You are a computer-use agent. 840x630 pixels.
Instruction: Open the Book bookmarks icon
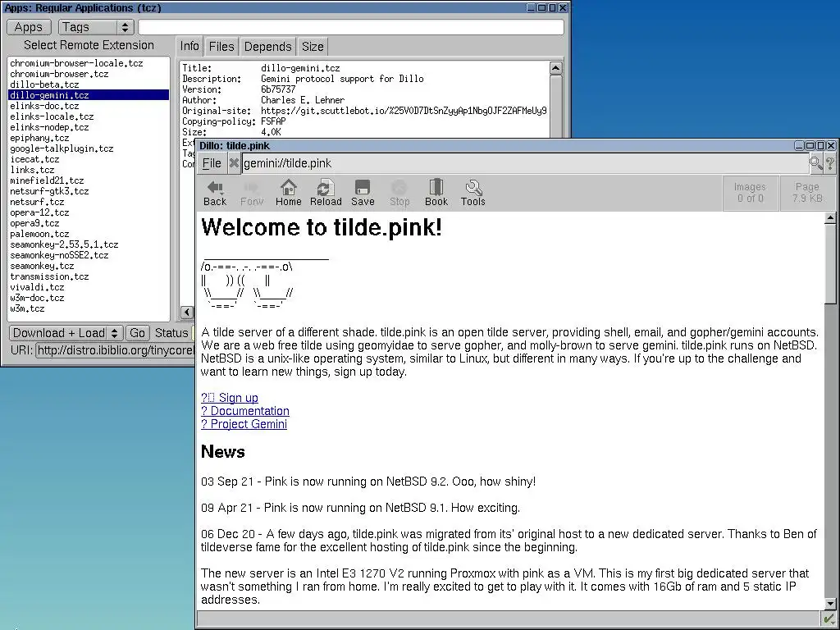tap(436, 193)
